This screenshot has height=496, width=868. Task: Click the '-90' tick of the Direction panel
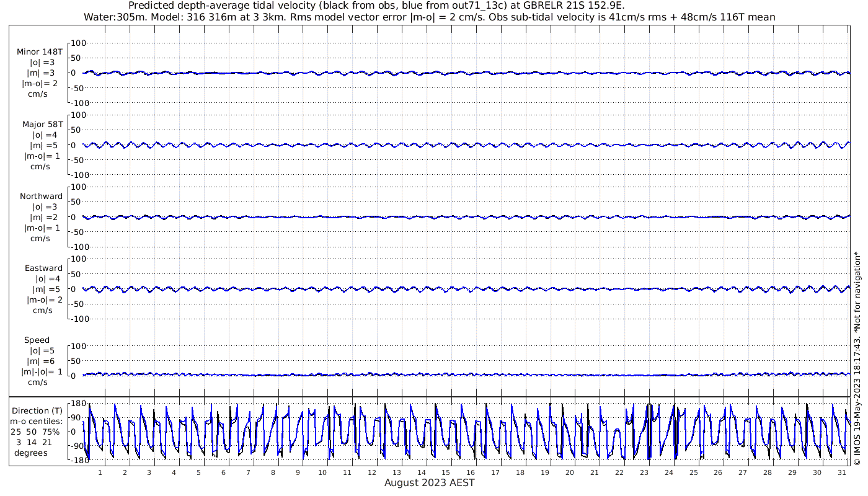coord(77,446)
